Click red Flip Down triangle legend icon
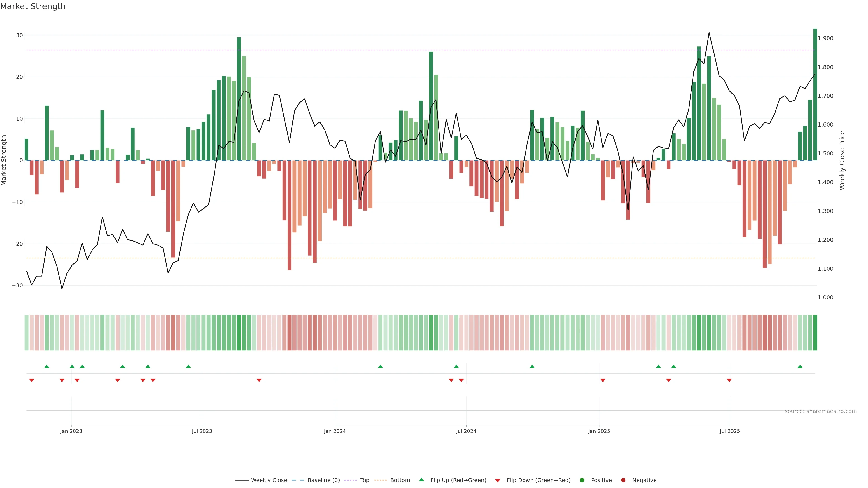The height and width of the screenshot is (488, 868). (498, 481)
